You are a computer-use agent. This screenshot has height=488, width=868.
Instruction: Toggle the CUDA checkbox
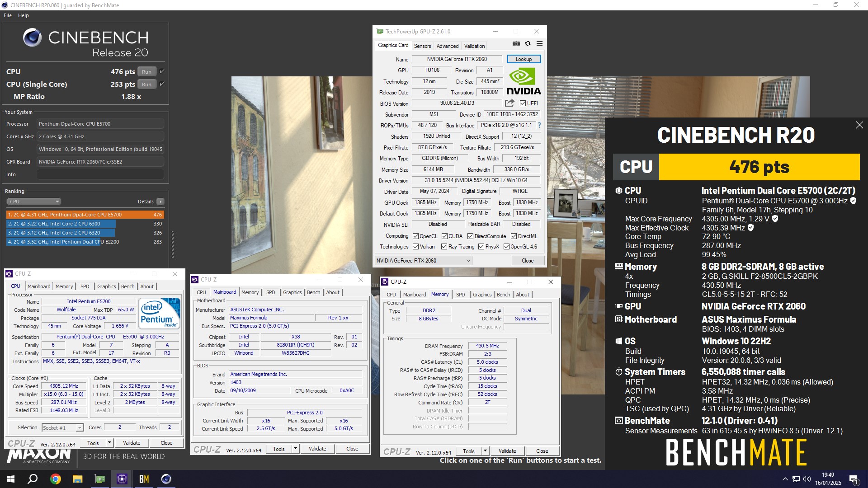(444, 236)
